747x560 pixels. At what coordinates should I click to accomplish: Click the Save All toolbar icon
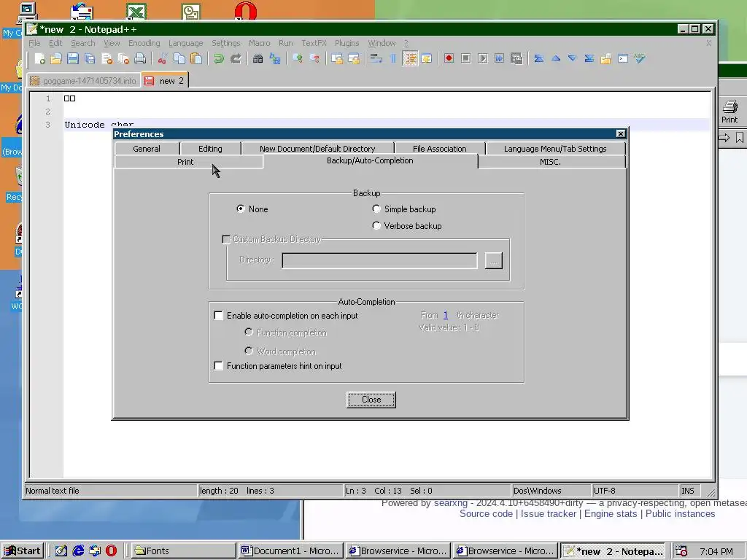point(90,58)
